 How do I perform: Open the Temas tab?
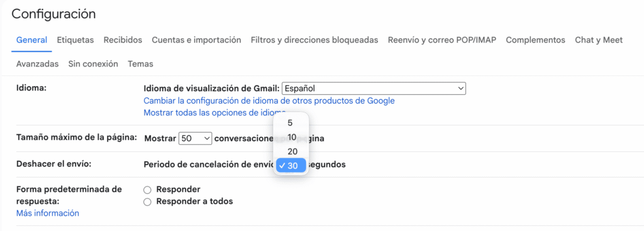140,64
